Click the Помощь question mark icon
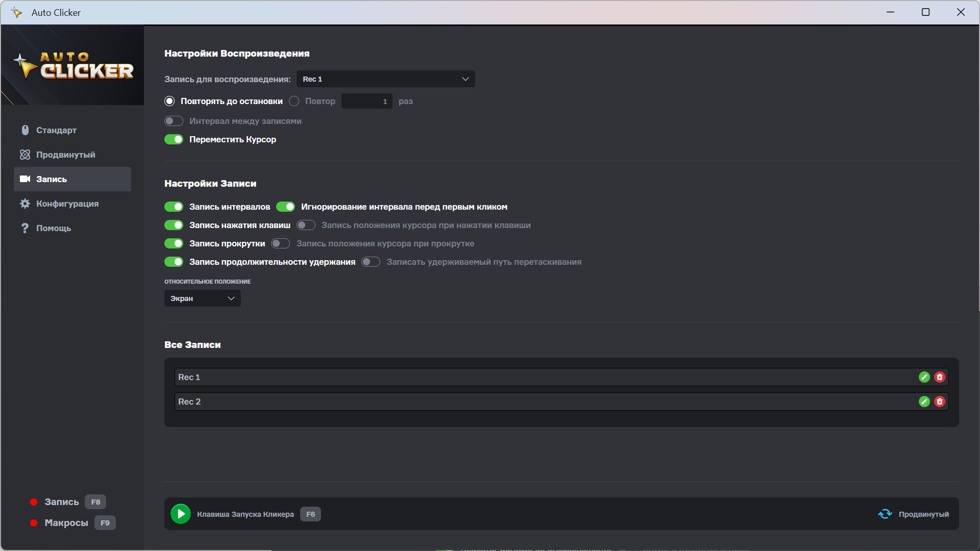Viewport: 980px width, 551px height. (24, 228)
